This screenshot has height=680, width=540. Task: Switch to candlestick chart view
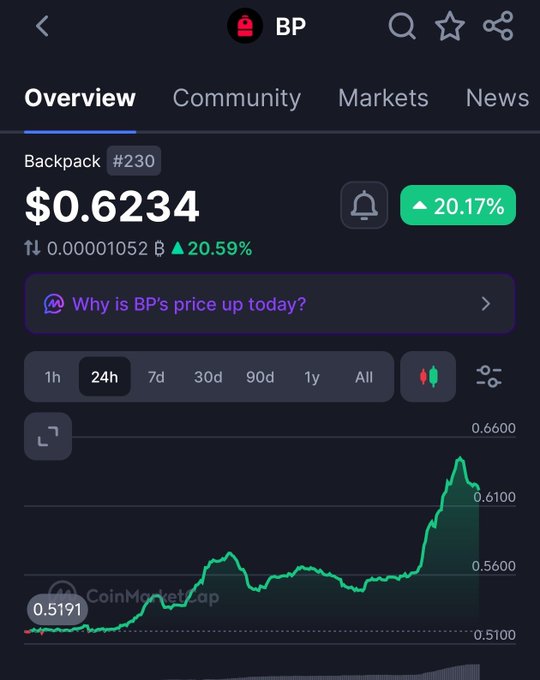click(428, 376)
